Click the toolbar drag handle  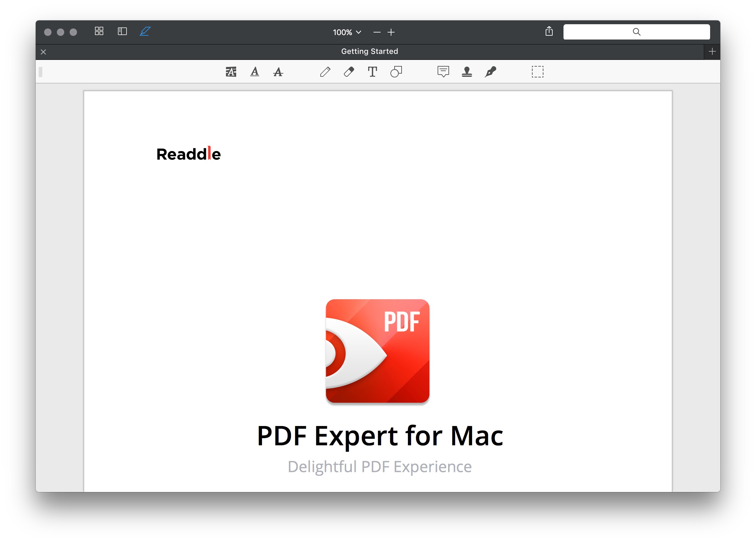pos(41,72)
